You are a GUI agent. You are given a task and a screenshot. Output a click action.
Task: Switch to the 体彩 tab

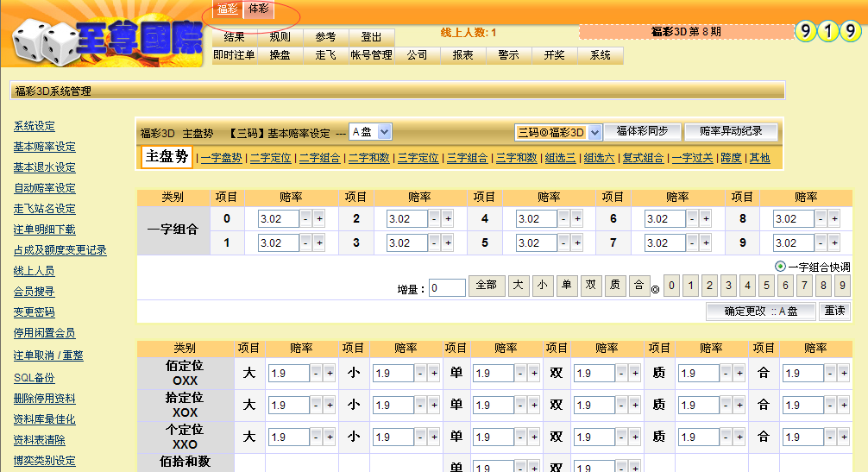[x=258, y=9]
